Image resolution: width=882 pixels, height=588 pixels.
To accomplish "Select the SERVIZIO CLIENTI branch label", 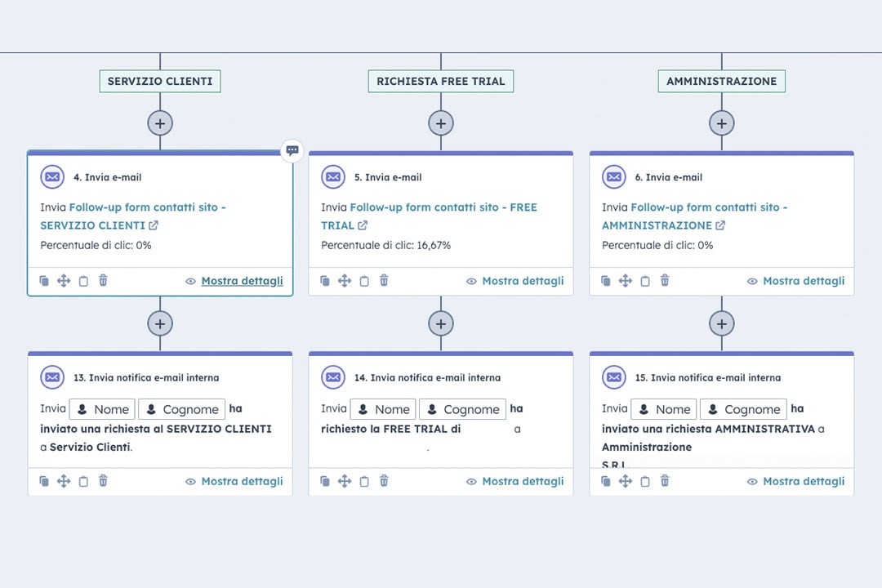I will coord(160,81).
